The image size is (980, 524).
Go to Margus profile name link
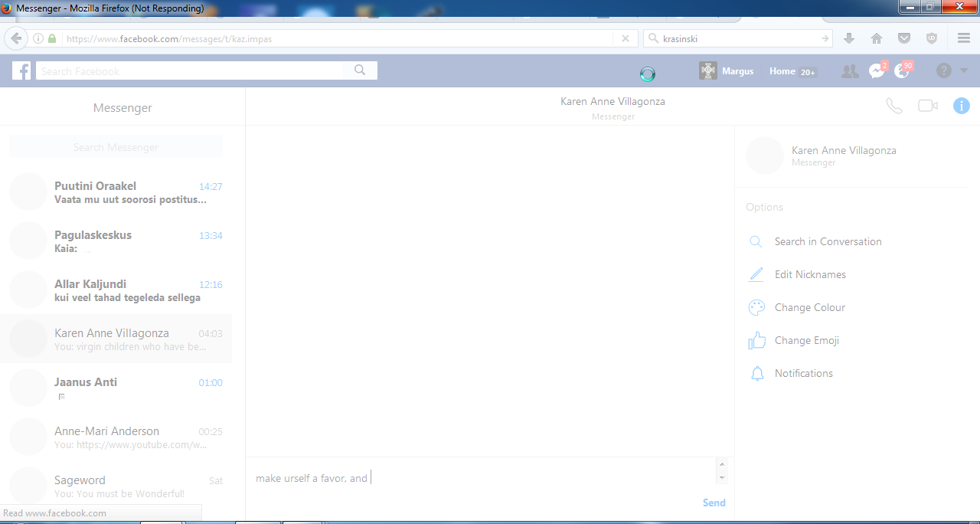click(737, 70)
